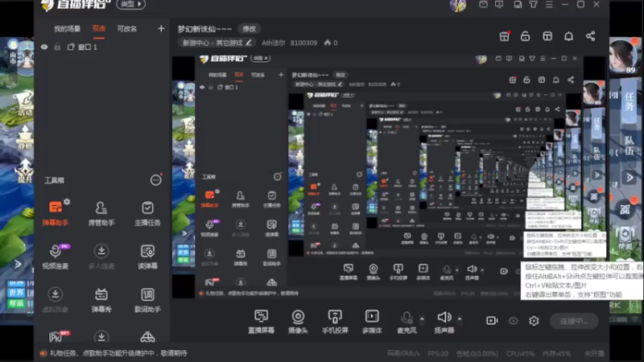Toggle the unlock padlock icon at top right
This screenshot has width=644, height=362.
coord(526,36)
